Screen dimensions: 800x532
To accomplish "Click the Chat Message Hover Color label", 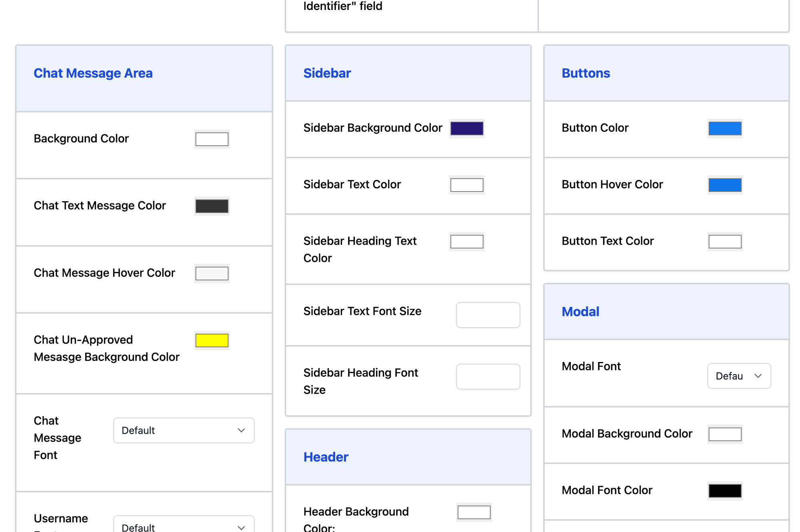I will pyautogui.click(x=104, y=273).
